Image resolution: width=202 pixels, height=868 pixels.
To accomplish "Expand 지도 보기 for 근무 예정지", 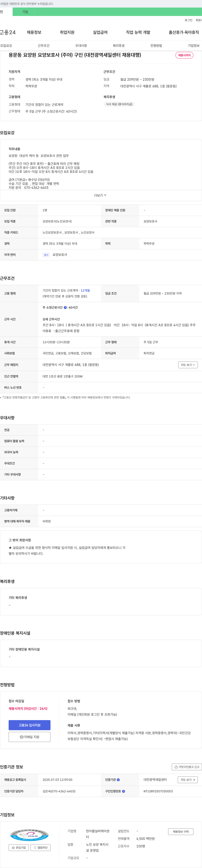I will click(x=188, y=365).
